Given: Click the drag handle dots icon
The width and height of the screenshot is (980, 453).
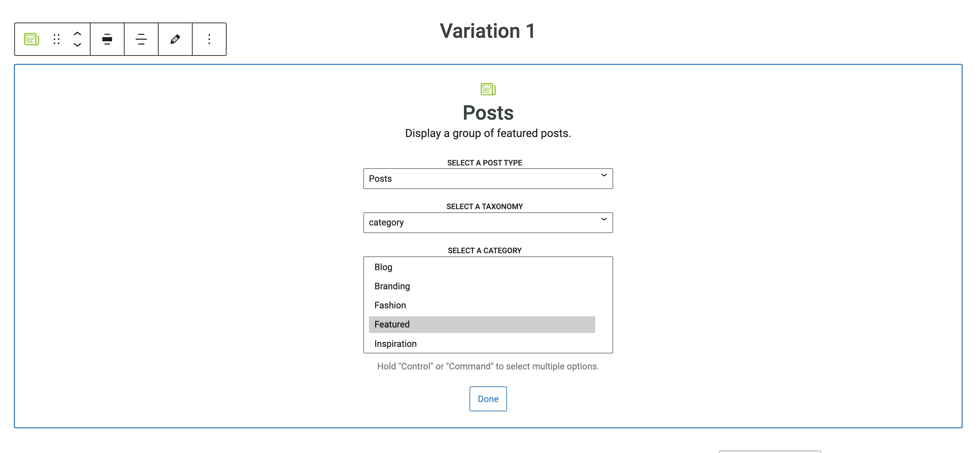Looking at the screenshot, I should pyautogui.click(x=57, y=39).
